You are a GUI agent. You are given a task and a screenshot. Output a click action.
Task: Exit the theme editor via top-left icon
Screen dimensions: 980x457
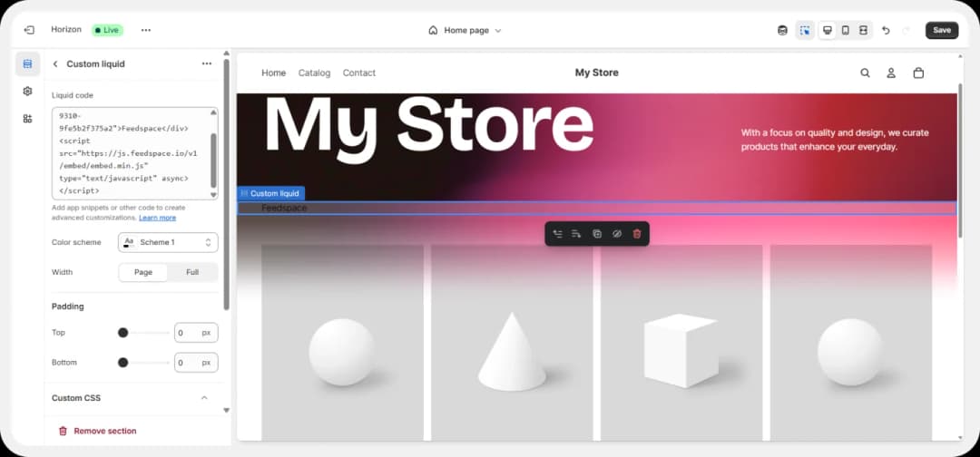click(x=29, y=30)
